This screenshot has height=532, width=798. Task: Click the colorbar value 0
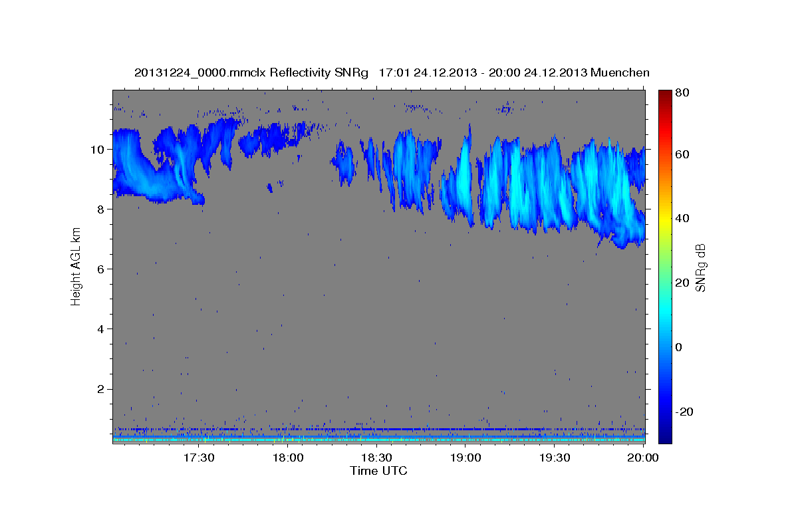[x=678, y=347]
